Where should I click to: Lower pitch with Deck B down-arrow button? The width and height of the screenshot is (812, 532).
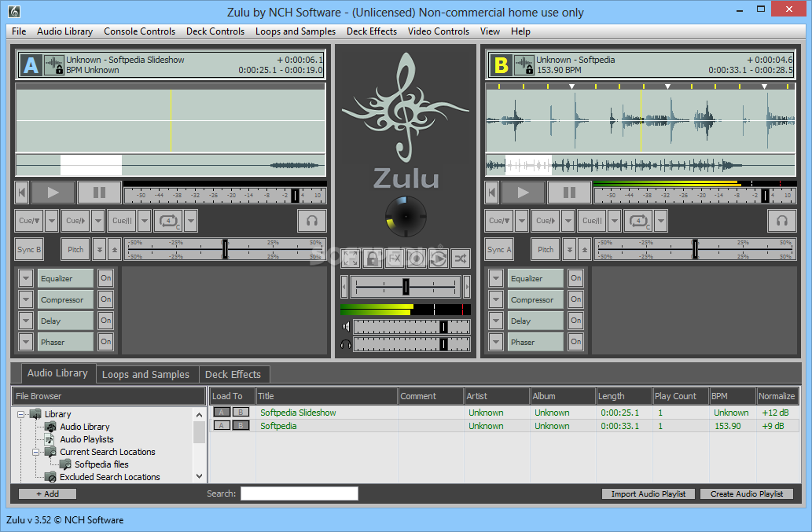coord(570,249)
